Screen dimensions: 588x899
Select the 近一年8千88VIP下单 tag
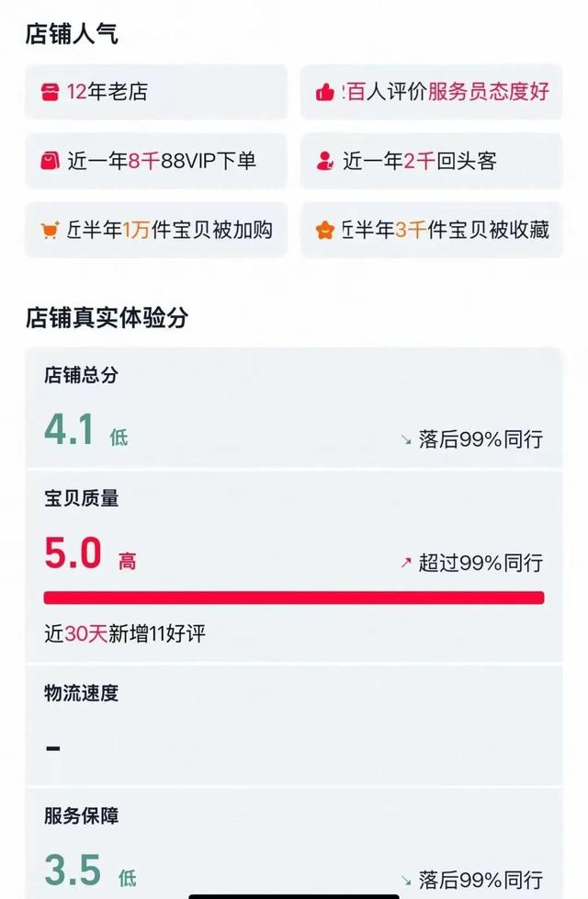point(161,161)
